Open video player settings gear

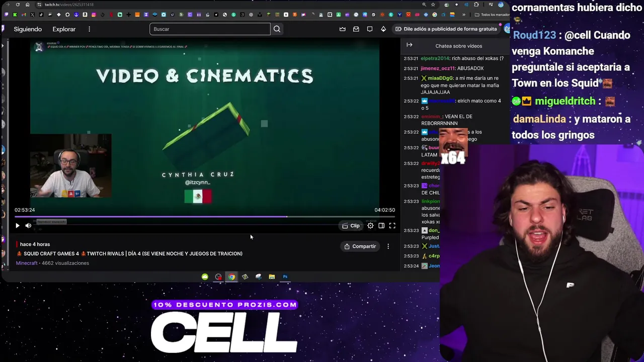pyautogui.click(x=370, y=226)
